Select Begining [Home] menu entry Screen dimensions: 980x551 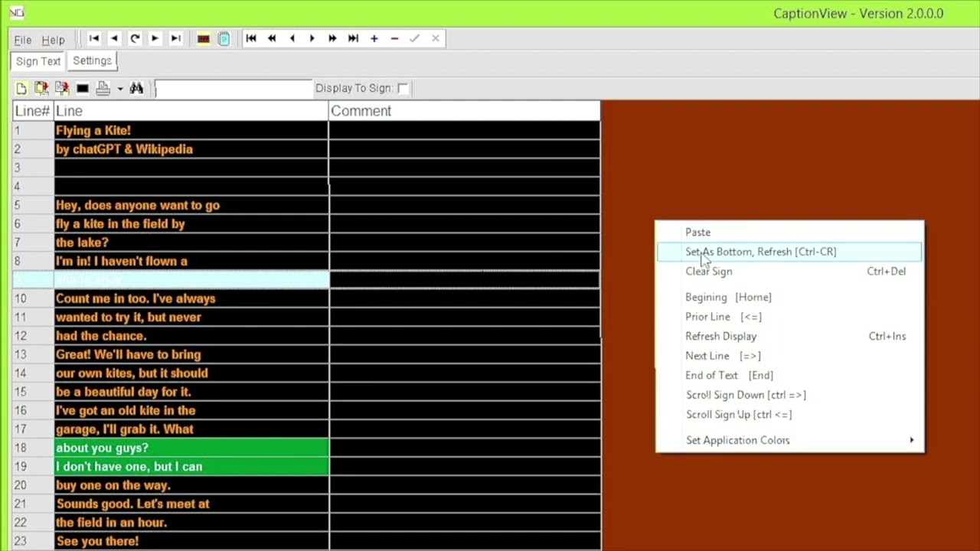coord(790,297)
